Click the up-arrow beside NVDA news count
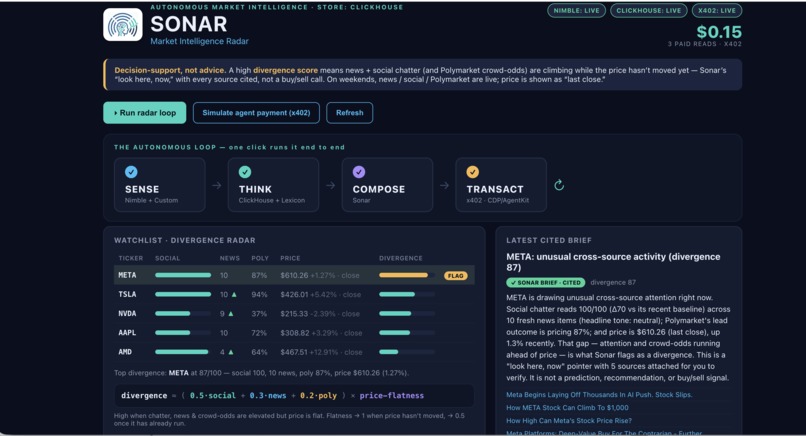The width and height of the screenshot is (806, 436). tap(231, 314)
